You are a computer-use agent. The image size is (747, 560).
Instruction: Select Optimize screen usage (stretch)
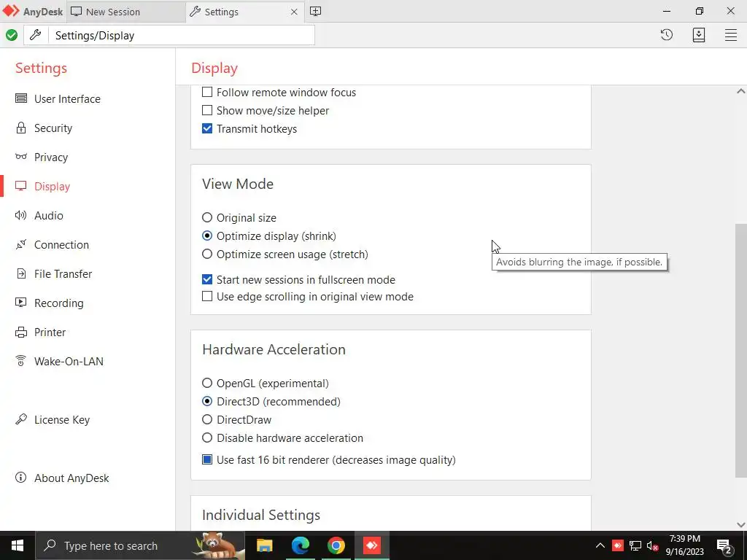click(207, 254)
